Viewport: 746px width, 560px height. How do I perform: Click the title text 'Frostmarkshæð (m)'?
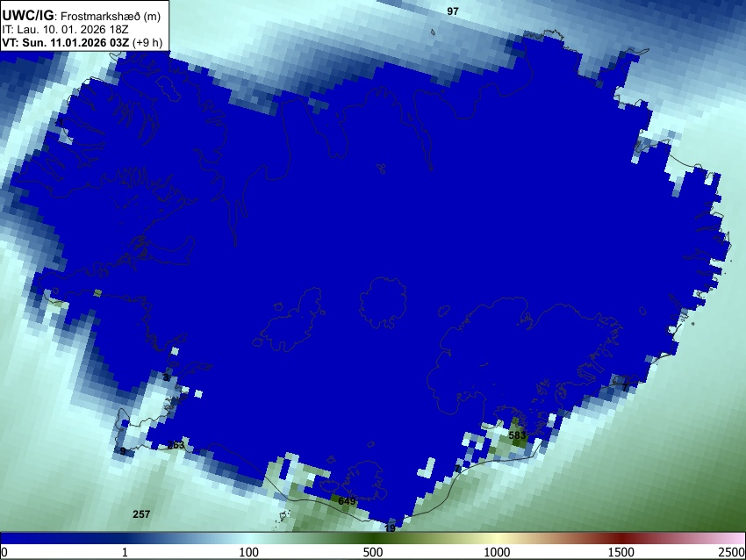point(111,16)
